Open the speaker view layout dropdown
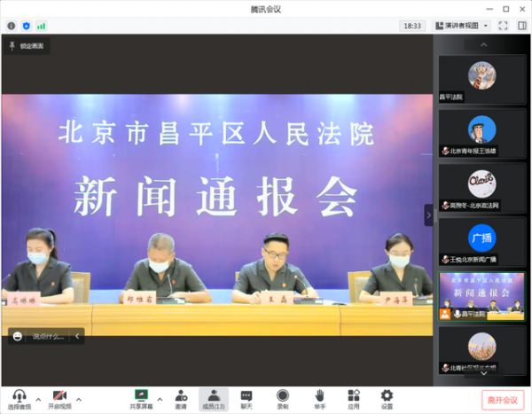The image size is (532, 414). pos(460,26)
